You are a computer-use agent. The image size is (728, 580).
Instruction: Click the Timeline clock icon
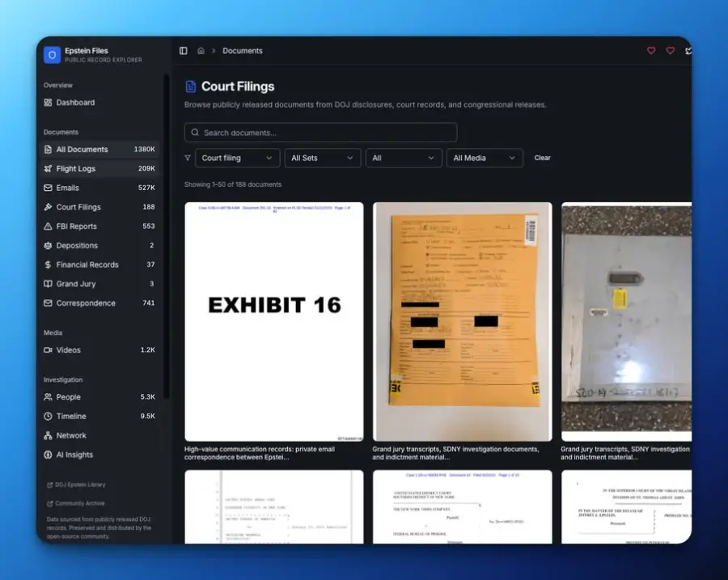click(48, 416)
